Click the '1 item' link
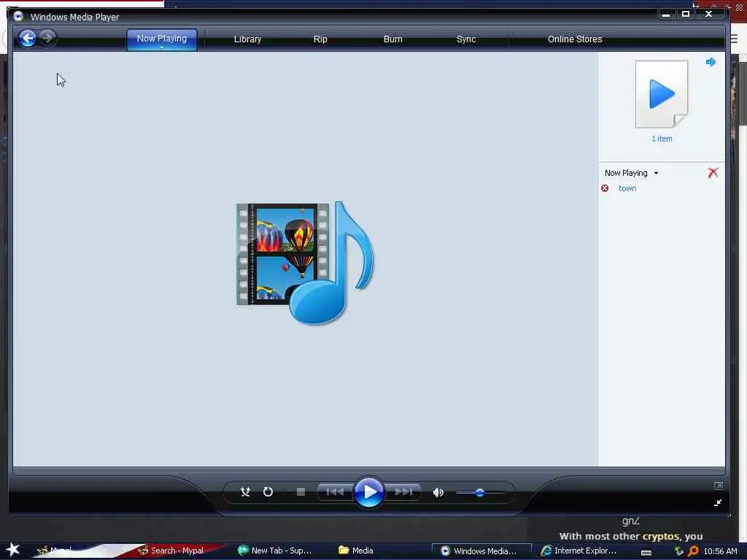The image size is (747, 560). 662,139
